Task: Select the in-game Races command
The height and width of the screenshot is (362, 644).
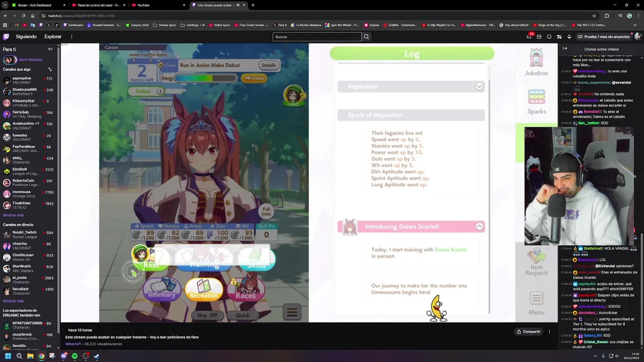Action: tap(246, 290)
